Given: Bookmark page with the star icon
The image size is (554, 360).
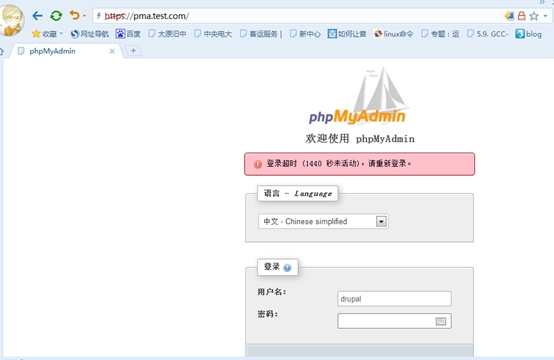Looking at the screenshot, I should 534,16.
